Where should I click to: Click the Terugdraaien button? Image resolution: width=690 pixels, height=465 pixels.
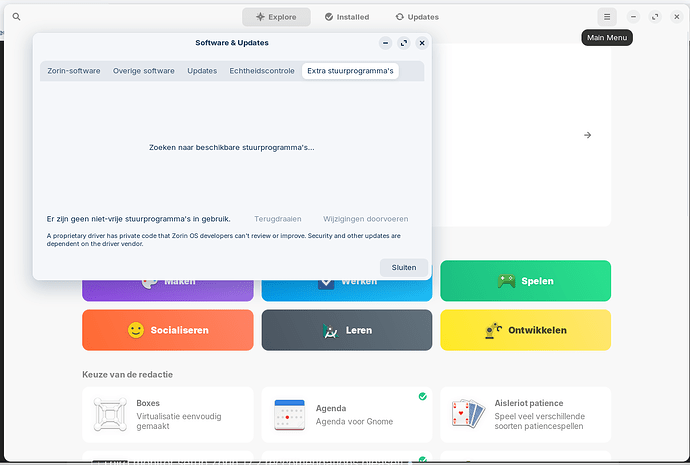[x=278, y=219]
